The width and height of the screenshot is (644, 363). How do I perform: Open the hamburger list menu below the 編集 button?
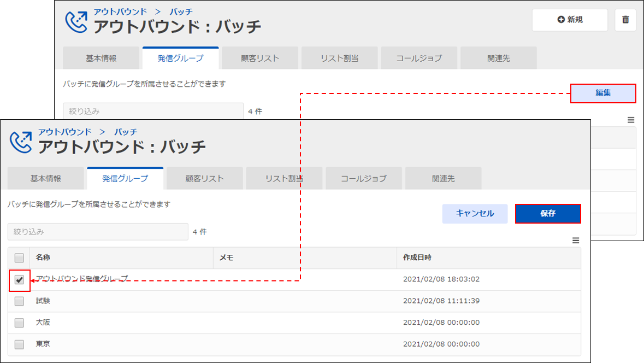tap(631, 120)
